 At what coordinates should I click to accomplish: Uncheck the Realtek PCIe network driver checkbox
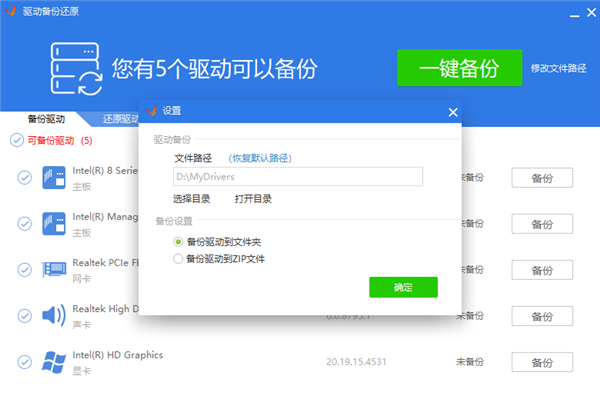25,270
